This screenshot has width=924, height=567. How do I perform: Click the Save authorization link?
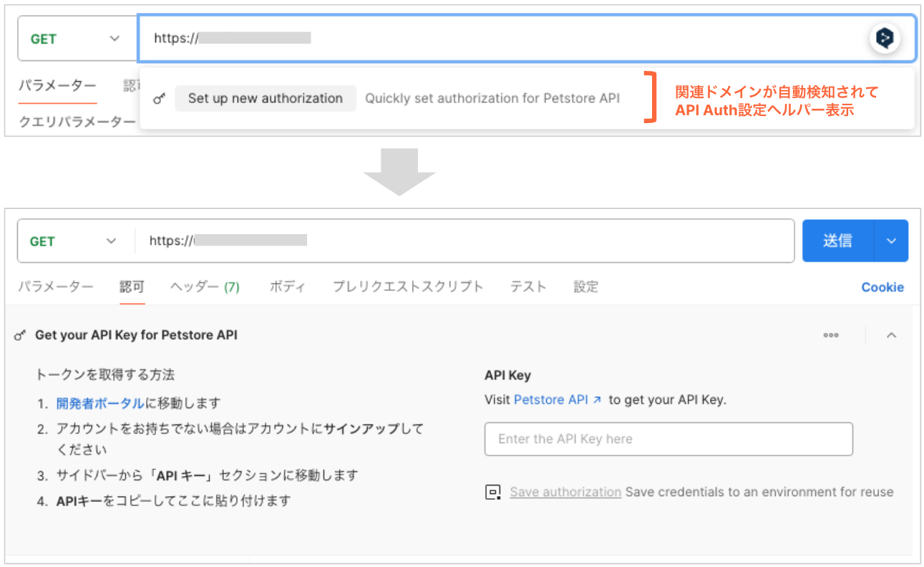point(565,492)
